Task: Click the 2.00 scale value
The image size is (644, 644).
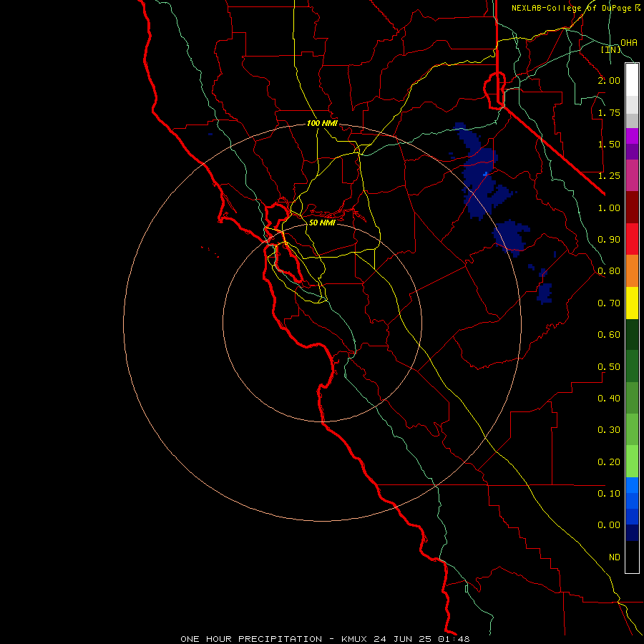Action: click(x=609, y=80)
